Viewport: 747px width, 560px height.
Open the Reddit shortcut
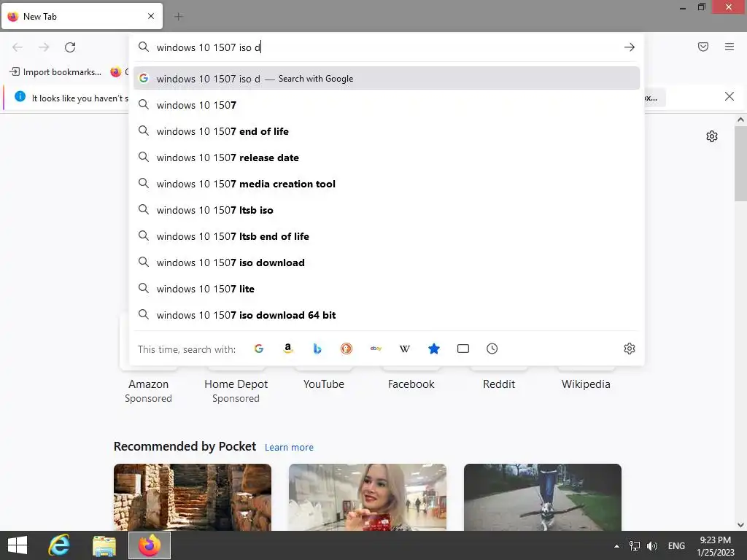(x=499, y=384)
